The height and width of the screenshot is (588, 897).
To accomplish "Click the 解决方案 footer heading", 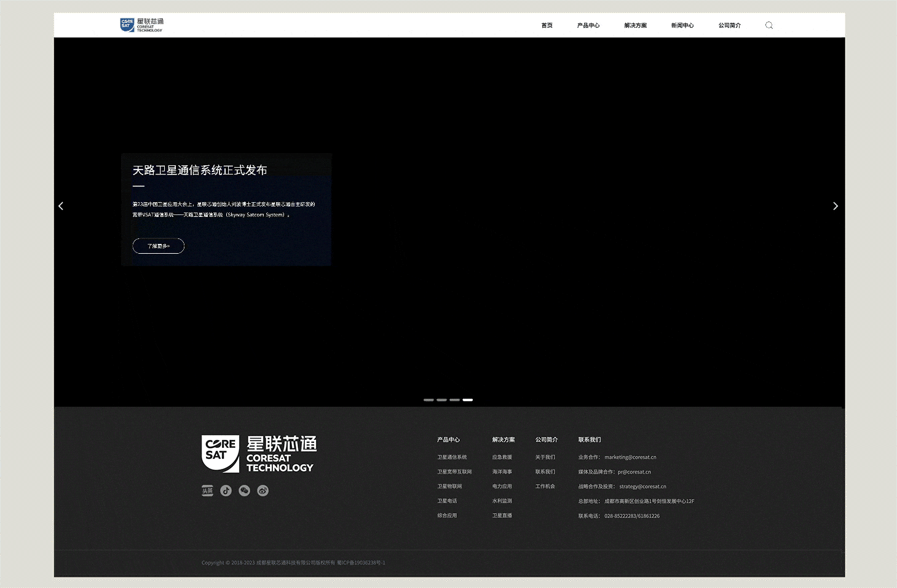I will 504,440.
